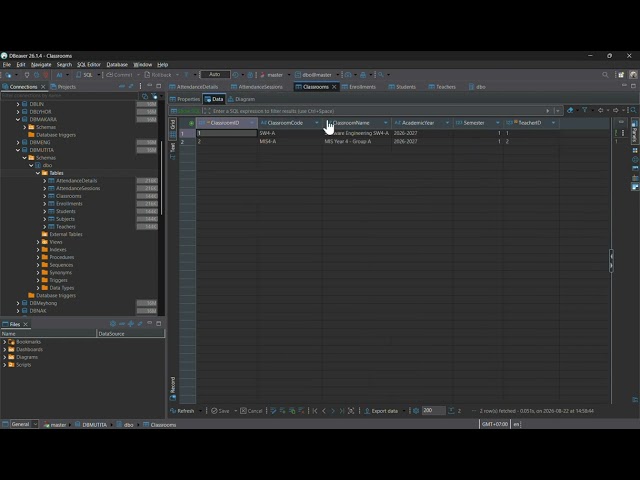Open Semester column filter dropdown
This screenshot has height=480, width=640.
(x=497, y=123)
